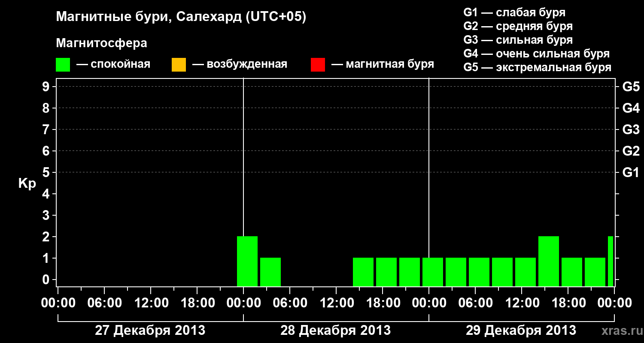Click the 'Магнитосфера' legend heading
Screen dimensions: 644x343
tap(101, 43)
